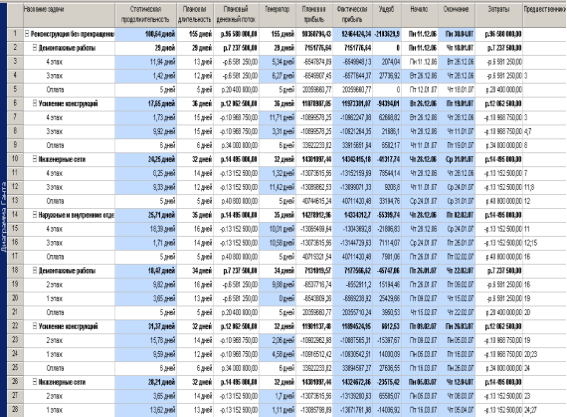Select task name '3 этаж' in row 4
This screenshot has width=567, height=417.
pyautogui.click(x=54, y=76)
